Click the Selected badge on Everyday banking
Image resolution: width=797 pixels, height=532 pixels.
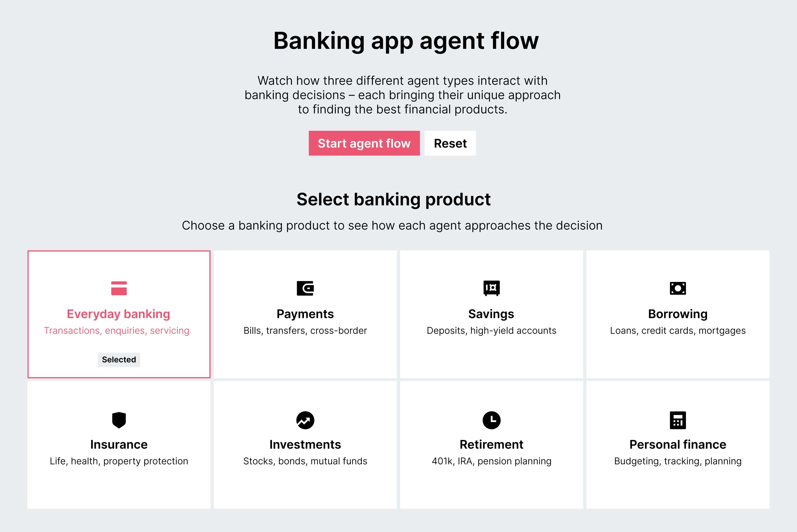click(119, 360)
